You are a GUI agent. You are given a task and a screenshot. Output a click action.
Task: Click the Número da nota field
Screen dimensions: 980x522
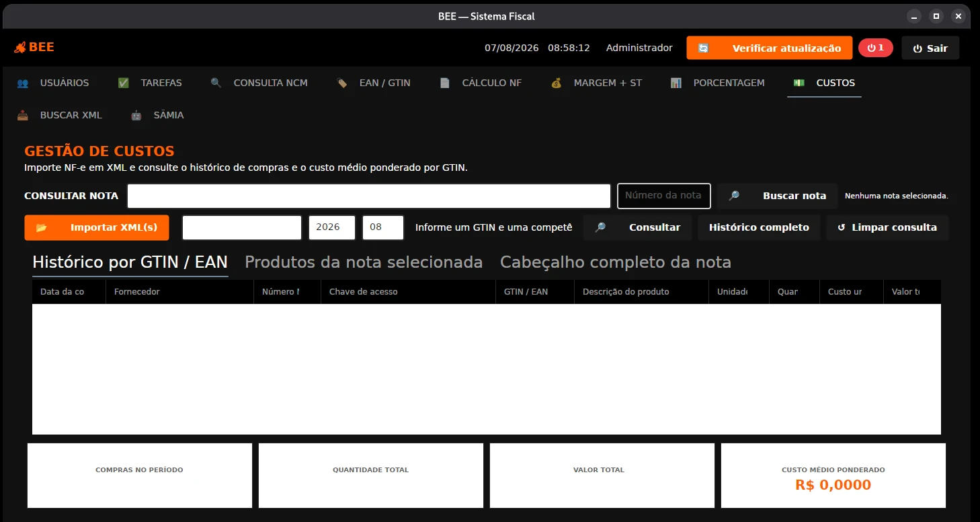click(x=664, y=196)
